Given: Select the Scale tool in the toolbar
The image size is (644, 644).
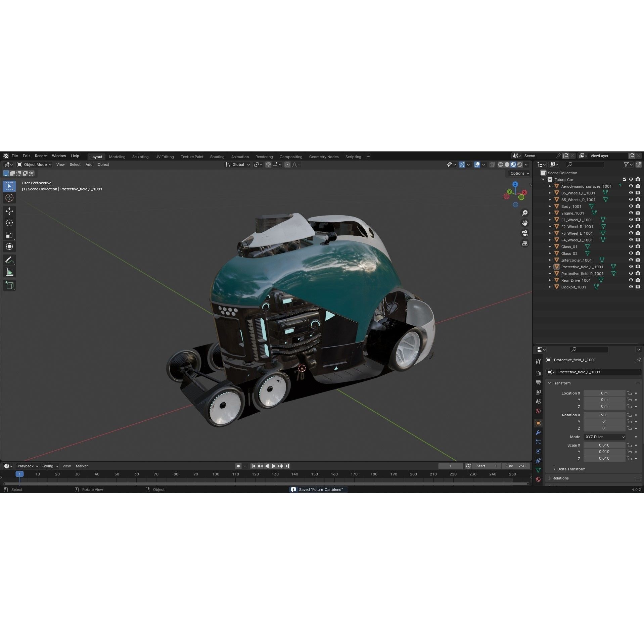Looking at the screenshot, I should point(9,234).
